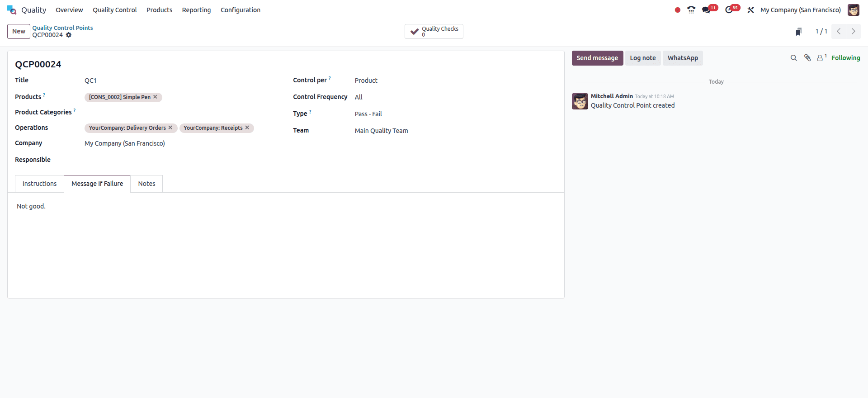This screenshot has width=868, height=398.
Task: Click the attachments paperclip in the chatter
Action: click(807, 58)
